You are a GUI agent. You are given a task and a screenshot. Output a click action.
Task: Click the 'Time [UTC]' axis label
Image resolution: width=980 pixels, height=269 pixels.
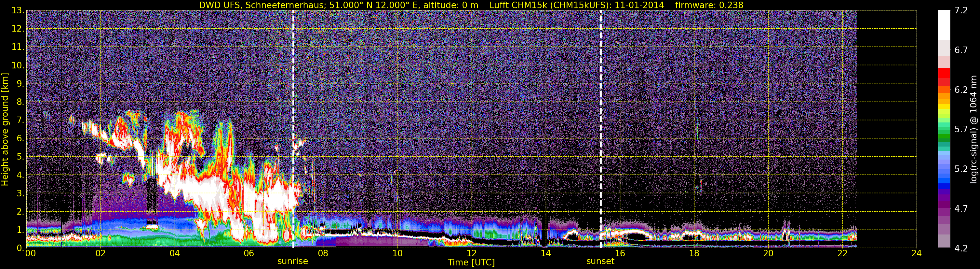(471, 262)
